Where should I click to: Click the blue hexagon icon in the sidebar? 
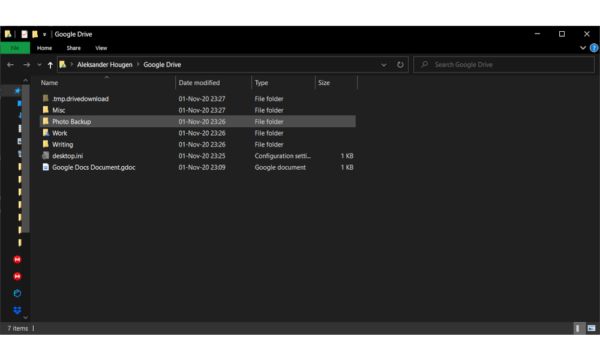pyautogui.click(x=17, y=293)
